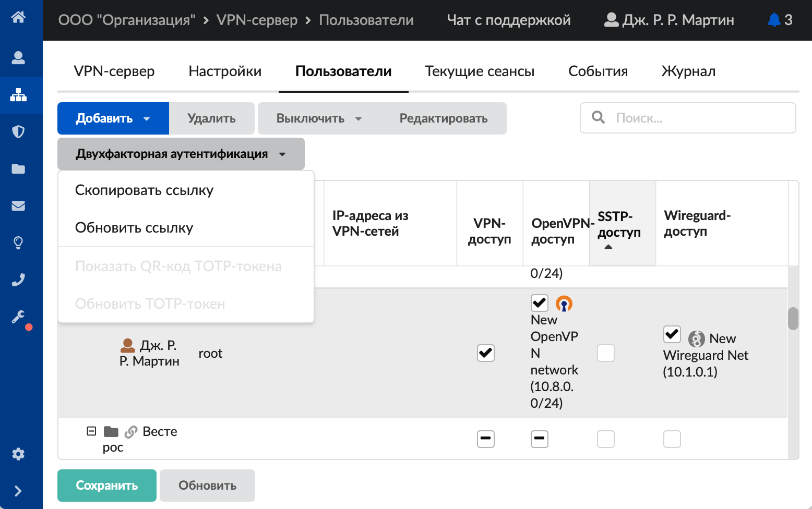Click the home icon in sidebar
Screen dimensions: 812x509
[x=18, y=17]
